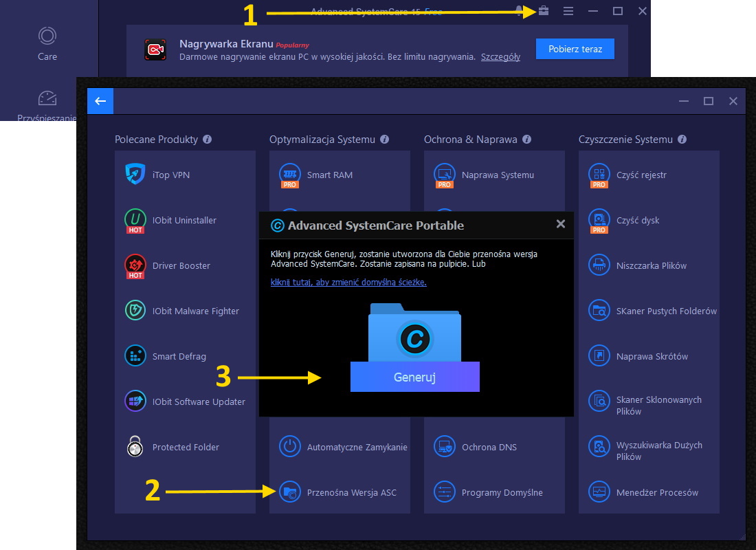Open IObit Malware Fighter icon
Image resolution: width=756 pixels, height=550 pixels.
[x=135, y=310]
